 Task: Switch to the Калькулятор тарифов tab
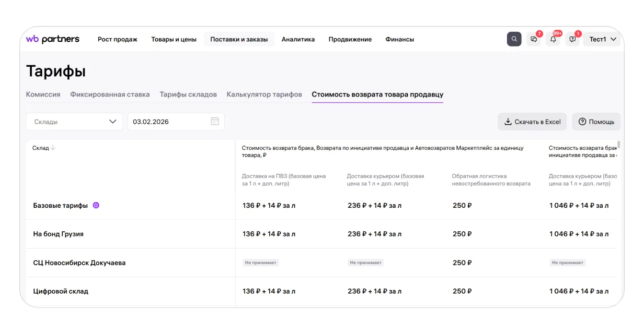coord(264,95)
